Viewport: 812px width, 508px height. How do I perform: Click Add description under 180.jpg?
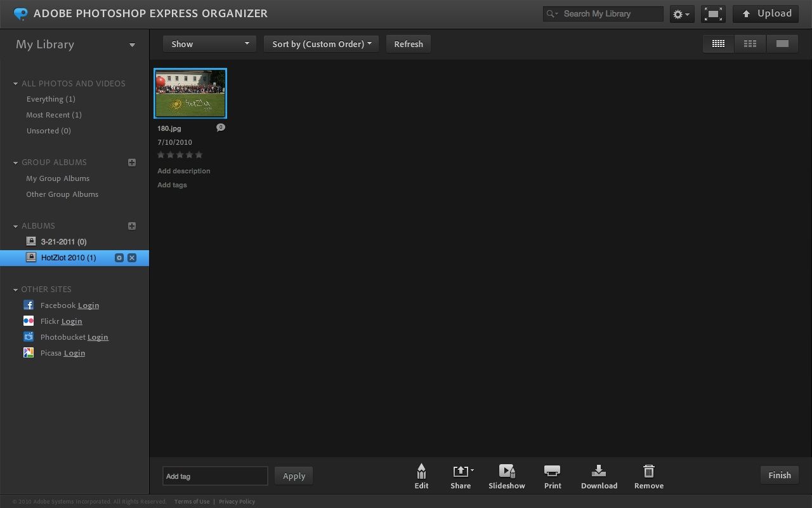(184, 171)
